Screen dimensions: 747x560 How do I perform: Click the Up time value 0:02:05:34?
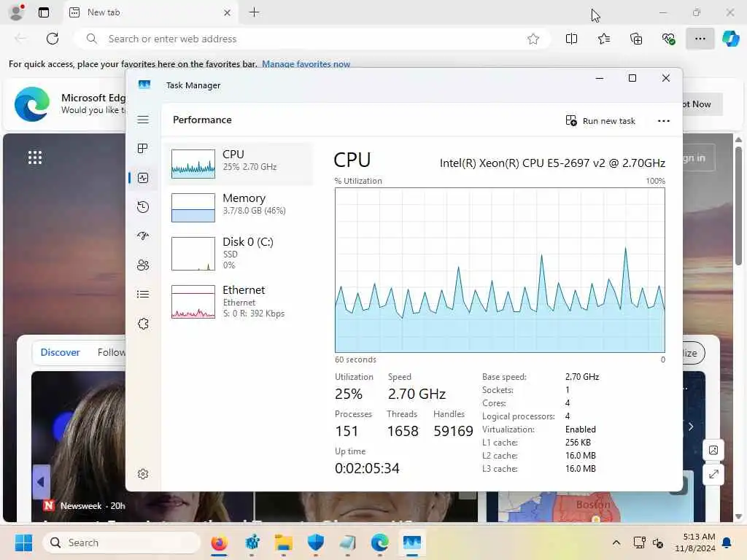point(367,469)
